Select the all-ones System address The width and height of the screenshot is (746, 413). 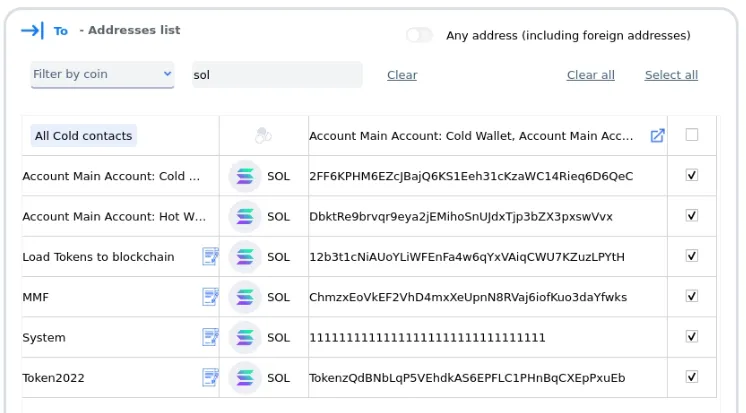pos(427,338)
